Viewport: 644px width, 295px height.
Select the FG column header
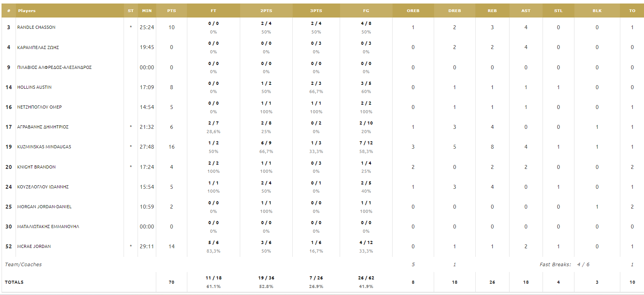(366, 11)
